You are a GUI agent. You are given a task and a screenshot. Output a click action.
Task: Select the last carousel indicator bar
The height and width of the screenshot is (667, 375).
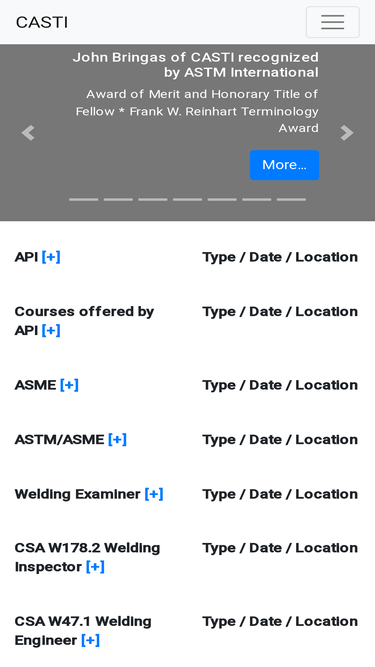pyautogui.click(x=291, y=199)
